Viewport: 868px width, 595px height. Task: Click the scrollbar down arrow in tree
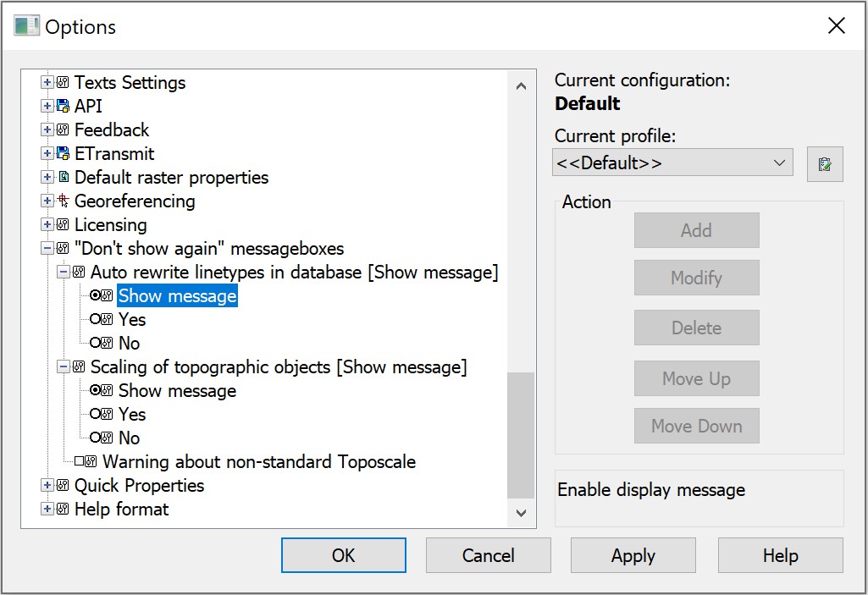(521, 513)
